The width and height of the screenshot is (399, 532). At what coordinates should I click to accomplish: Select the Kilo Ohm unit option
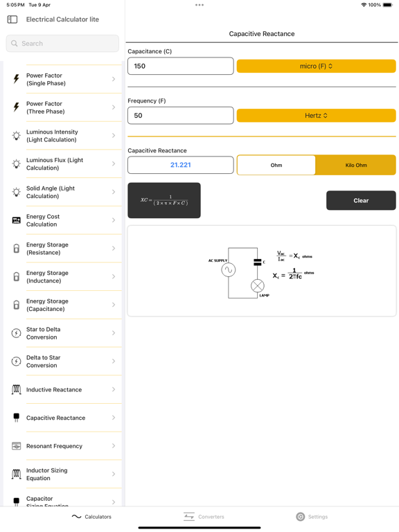(x=356, y=166)
